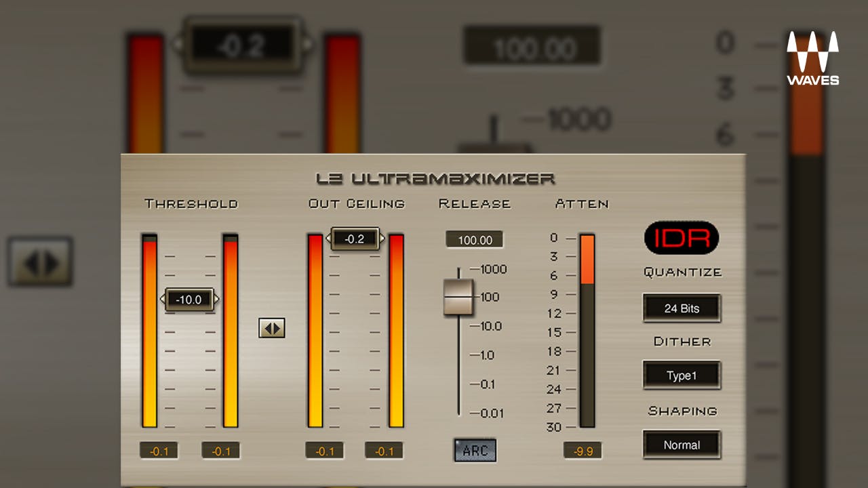Viewport: 868px width, 488px height.
Task: Click the IDR logo badge
Action: (681, 238)
